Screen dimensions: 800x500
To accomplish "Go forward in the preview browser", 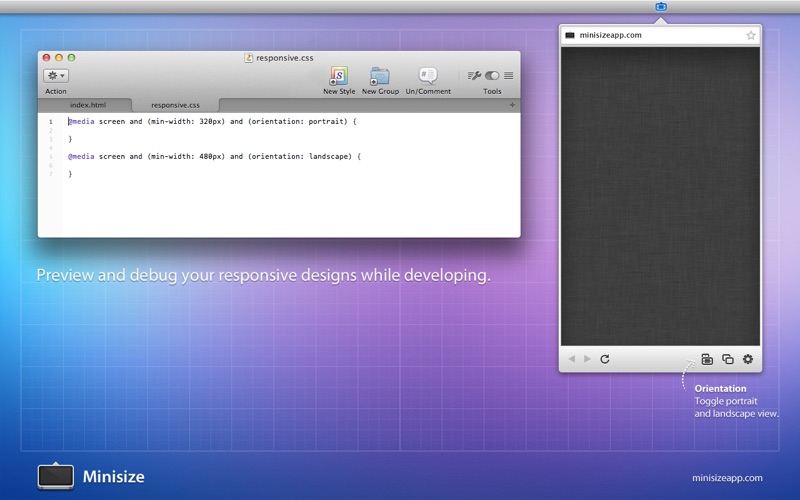I will tap(587, 359).
